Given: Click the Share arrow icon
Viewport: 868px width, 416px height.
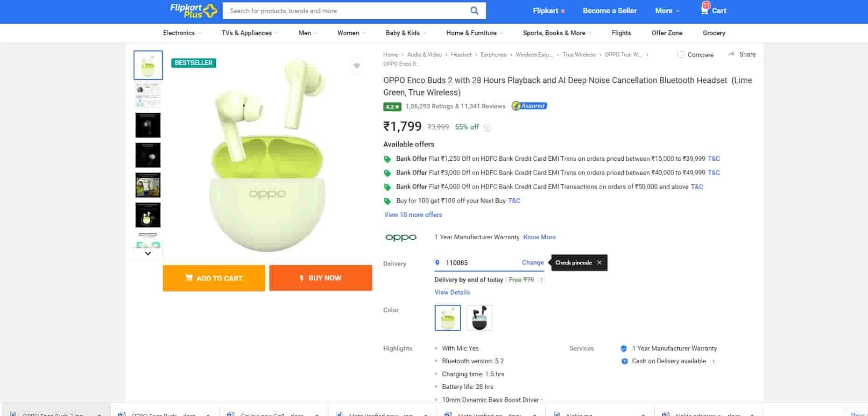Looking at the screenshot, I should click(x=732, y=54).
